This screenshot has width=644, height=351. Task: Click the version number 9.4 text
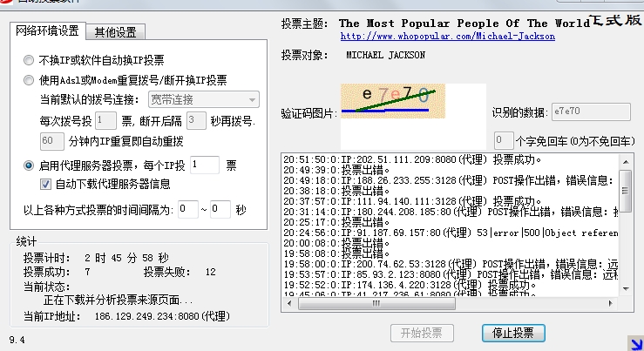point(17,340)
